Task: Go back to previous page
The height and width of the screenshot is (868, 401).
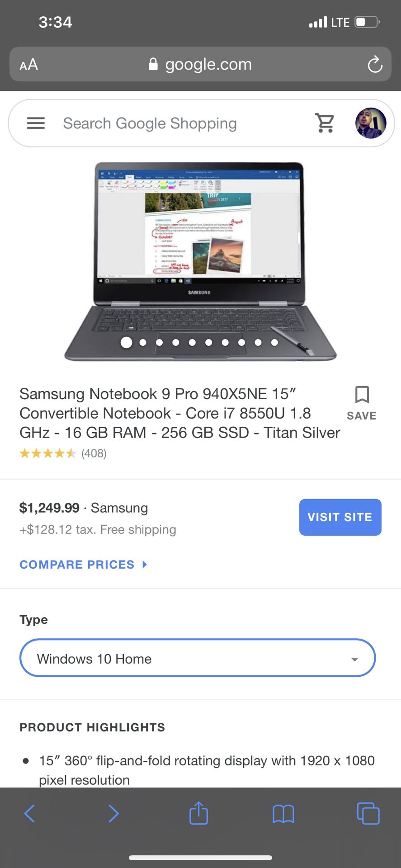Action: 30,813
